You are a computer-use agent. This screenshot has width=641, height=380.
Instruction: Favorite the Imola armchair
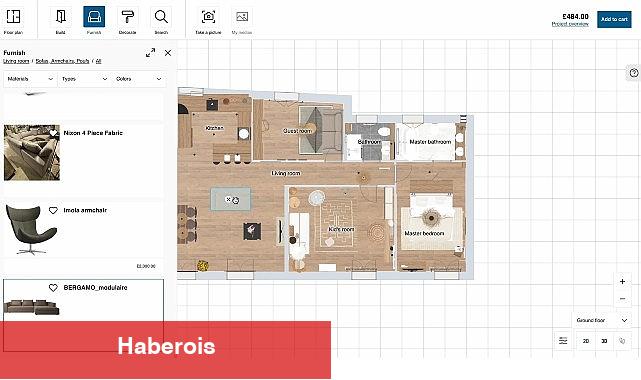[x=53, y=210]
